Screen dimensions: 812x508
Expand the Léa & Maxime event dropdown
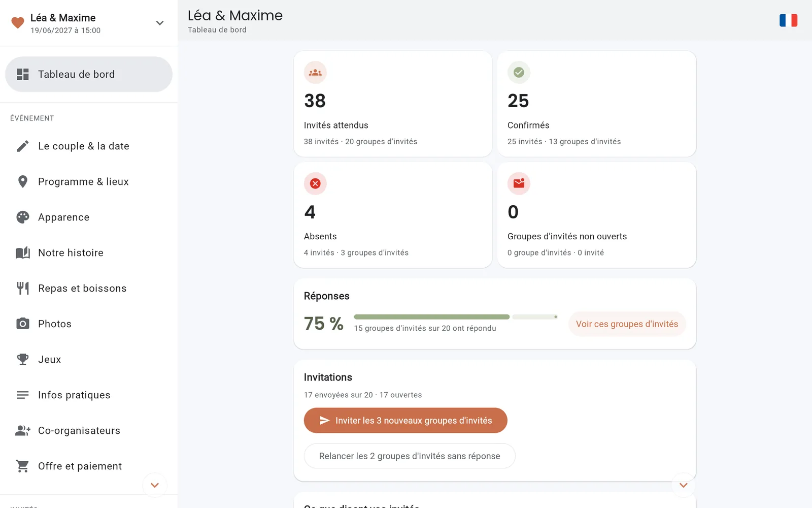(160, 23)
